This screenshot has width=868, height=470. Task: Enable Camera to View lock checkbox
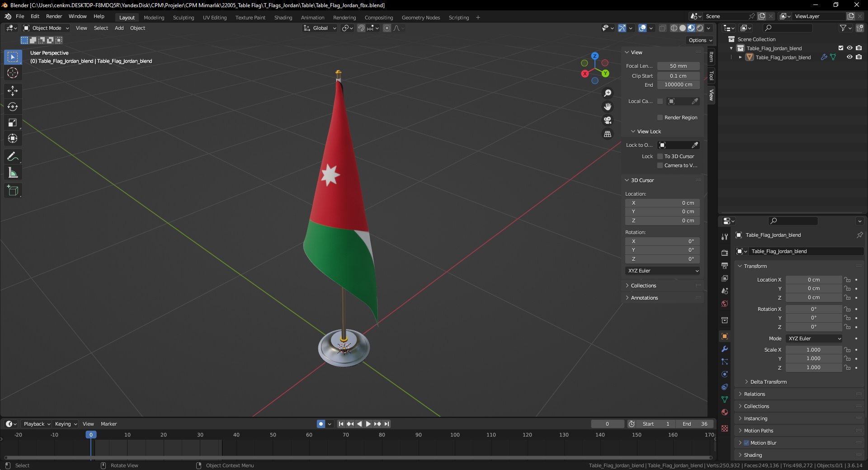pyautogui.click(x=660, y=165)
